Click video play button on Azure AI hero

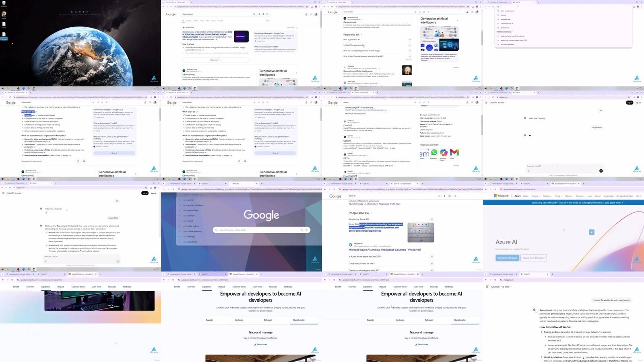click(x=591, y=232)
